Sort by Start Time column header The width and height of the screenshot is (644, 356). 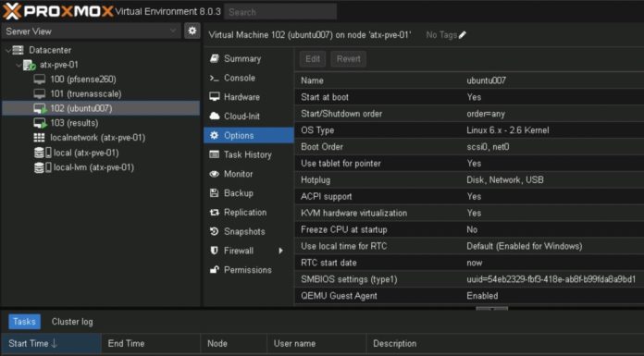pos(51,344)
